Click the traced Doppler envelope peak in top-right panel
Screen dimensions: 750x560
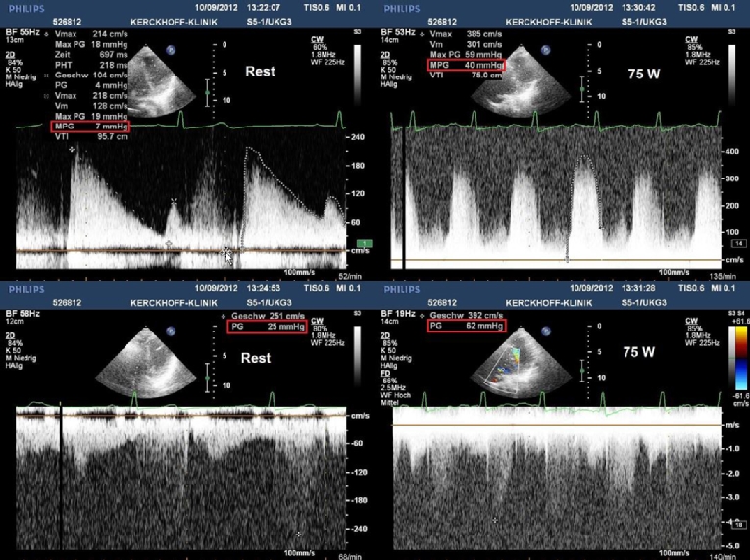[586, 157]
